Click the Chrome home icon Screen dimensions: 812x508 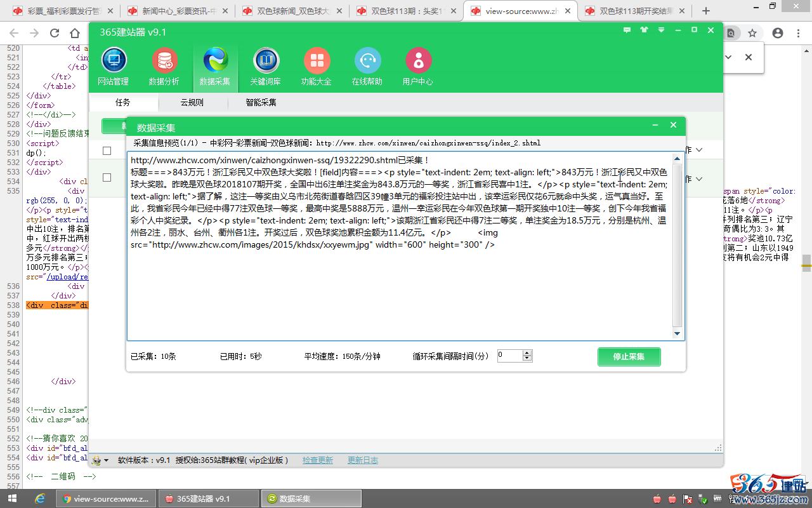tap(75, 33)
